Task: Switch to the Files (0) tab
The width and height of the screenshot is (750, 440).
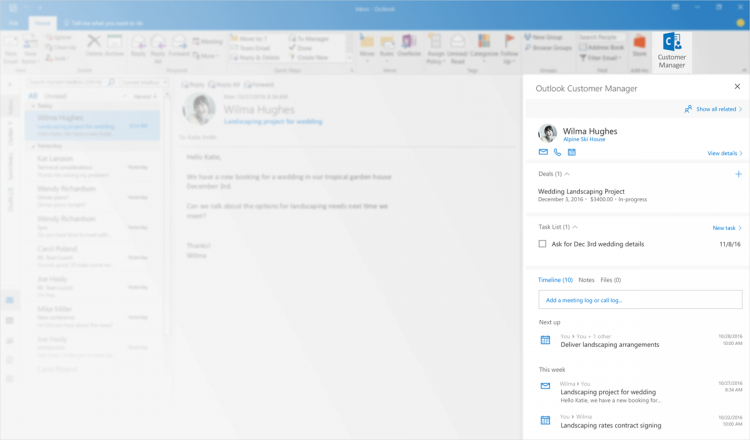Action: [x=611, y=280]
